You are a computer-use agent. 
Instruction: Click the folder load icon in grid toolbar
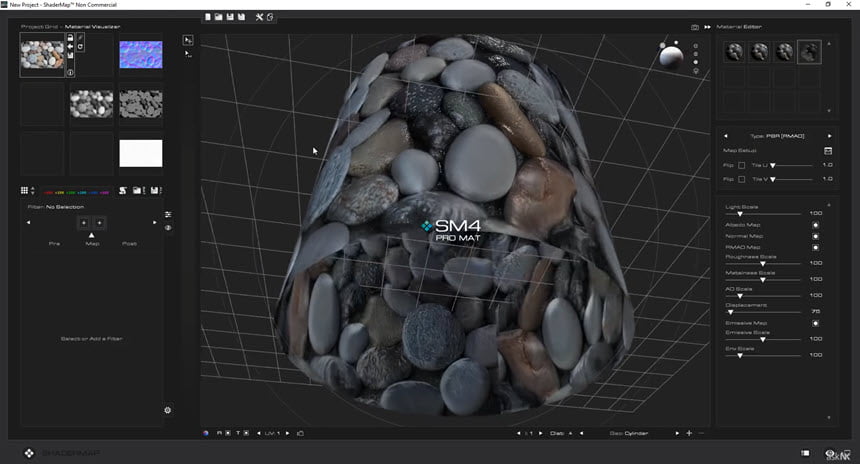coord(137,190)
